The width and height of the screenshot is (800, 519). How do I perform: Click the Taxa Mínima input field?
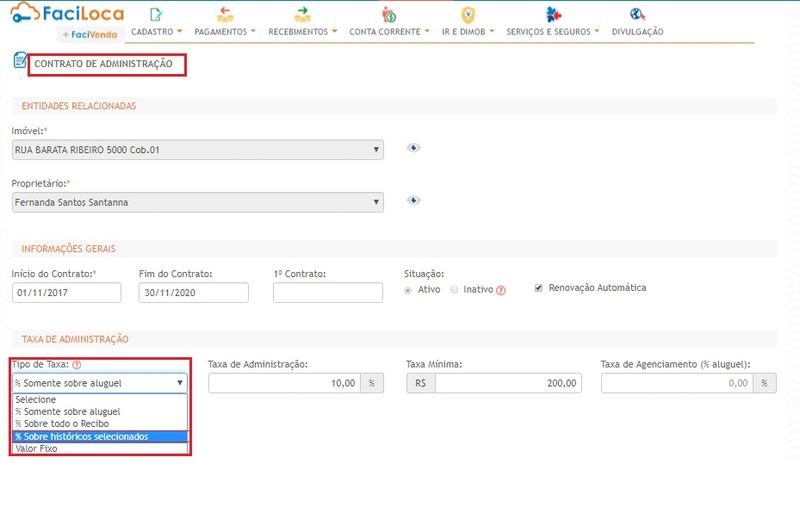[x=507, y=383]
